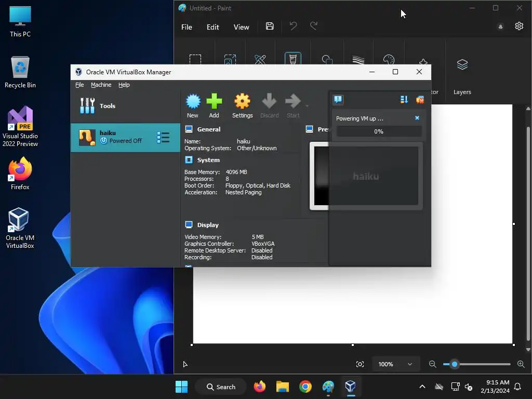This screenshot has height=399, width=532.
Task: Open This PC desktop icon
Action: pos(20,21)
